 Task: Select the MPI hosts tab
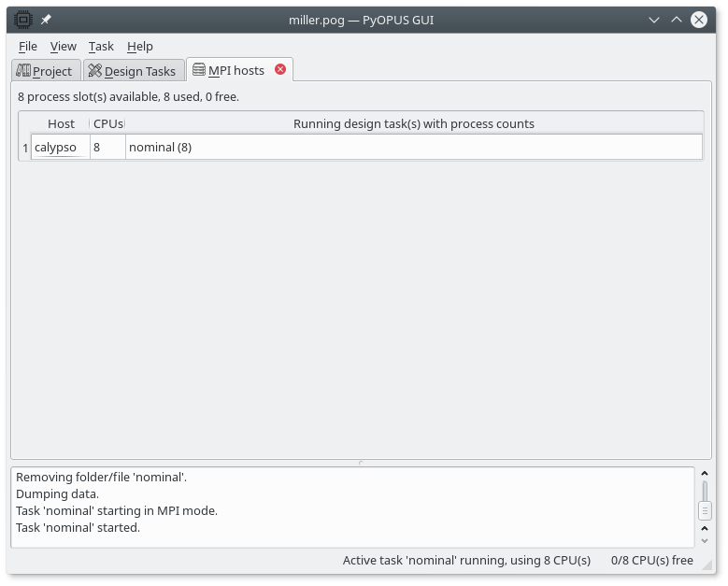[236, 70]
